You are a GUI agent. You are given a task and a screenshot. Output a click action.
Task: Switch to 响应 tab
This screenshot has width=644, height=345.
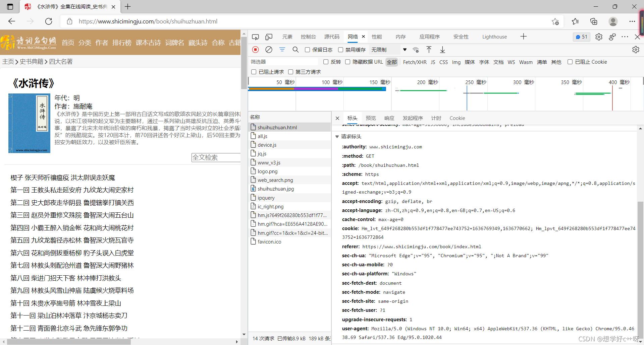point(389,118)
